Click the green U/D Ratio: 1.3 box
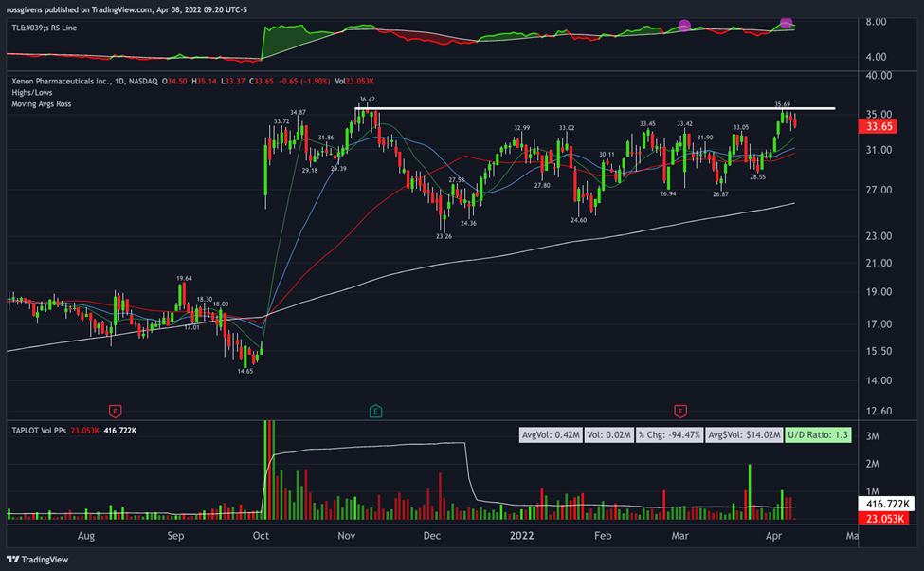The image size is (924, 571). pyautogui.click(x=818, y=435)
